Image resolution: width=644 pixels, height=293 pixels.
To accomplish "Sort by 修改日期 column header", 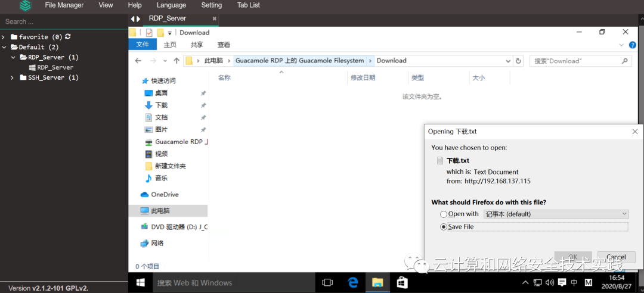I will (x=363, y=77).
